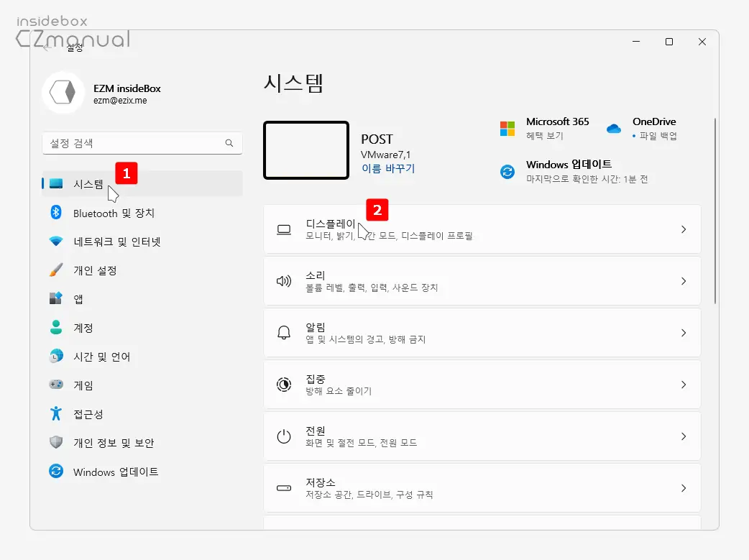
Task: Click the 설정 검색 search field
Action: (133, 143)
